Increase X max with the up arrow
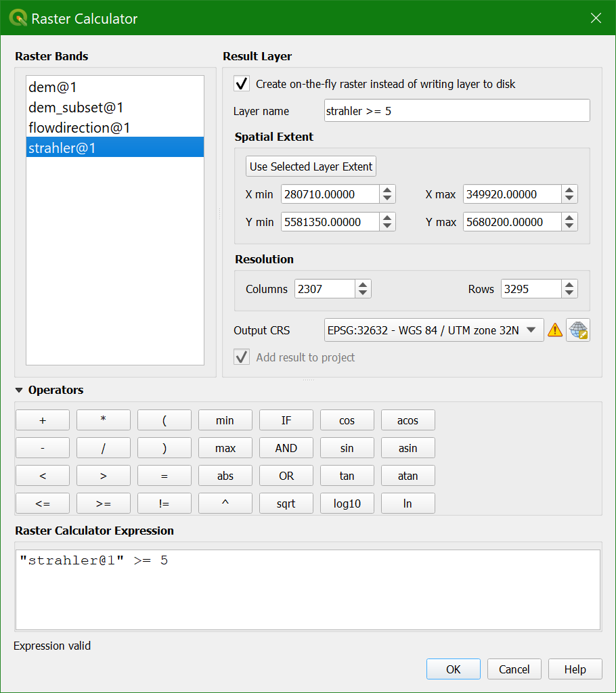616x693 pixels. click(x=569, y=190)
